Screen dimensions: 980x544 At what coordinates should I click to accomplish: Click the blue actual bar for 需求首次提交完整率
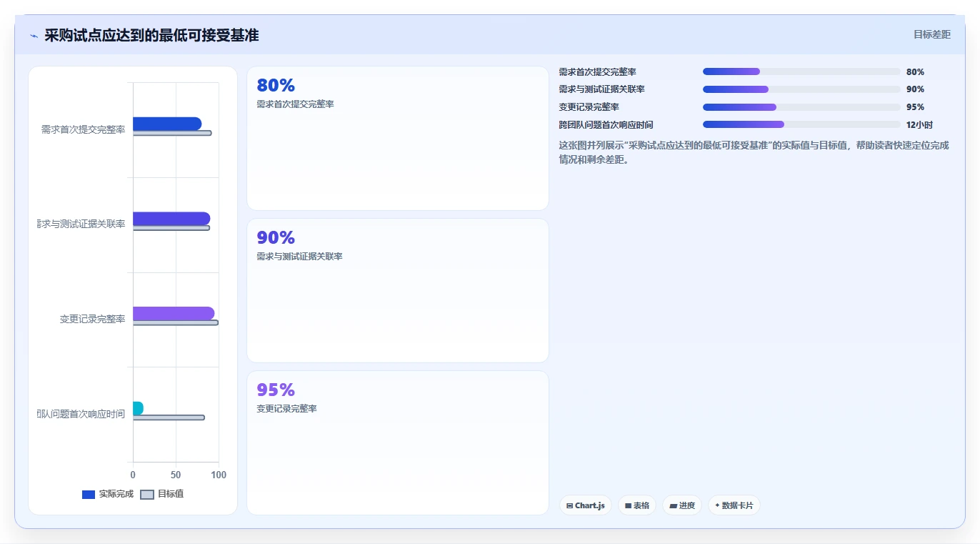167,124
